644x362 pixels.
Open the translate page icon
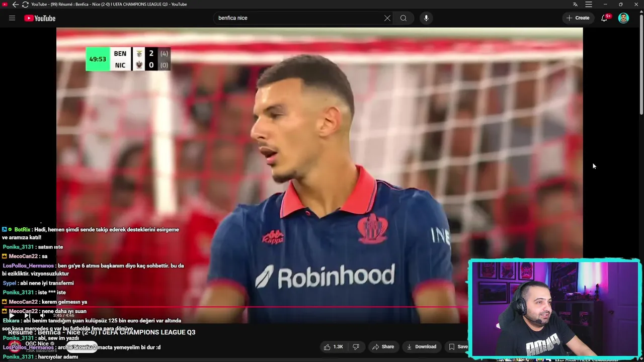pos(575,5)
